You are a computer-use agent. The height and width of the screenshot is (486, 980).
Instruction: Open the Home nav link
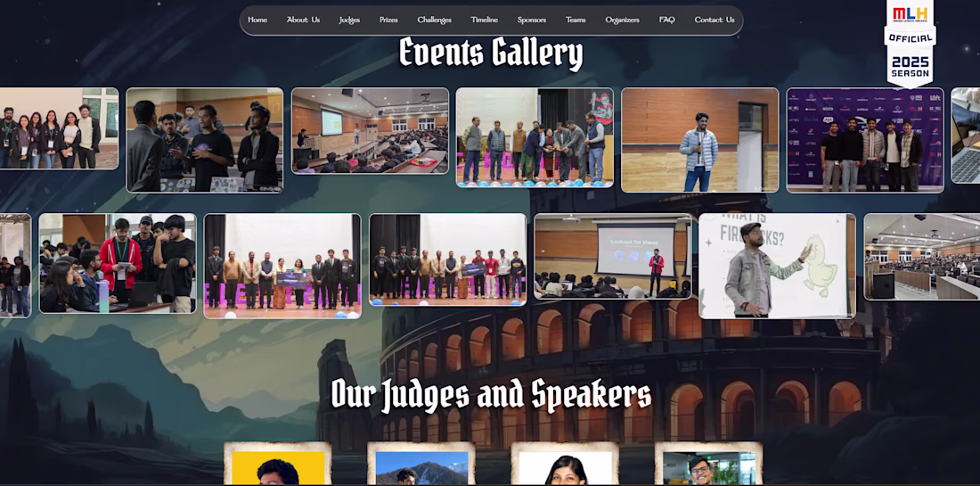257,20
